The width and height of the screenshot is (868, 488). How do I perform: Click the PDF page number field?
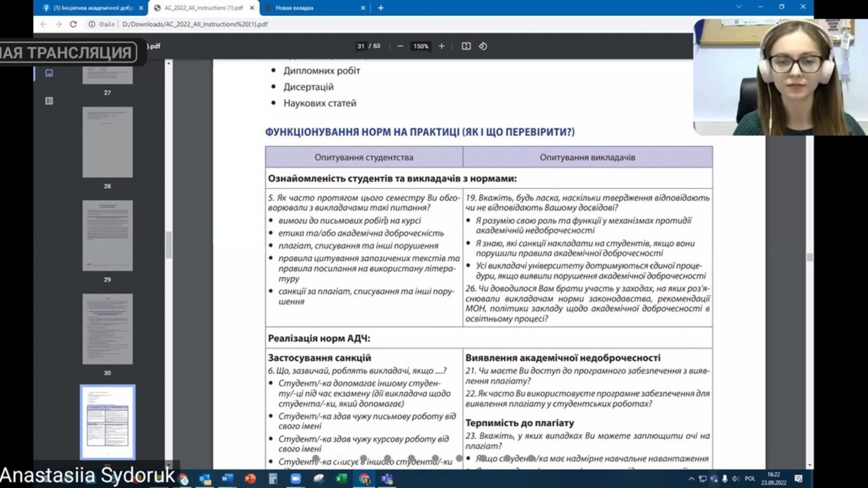click(361, 46)
